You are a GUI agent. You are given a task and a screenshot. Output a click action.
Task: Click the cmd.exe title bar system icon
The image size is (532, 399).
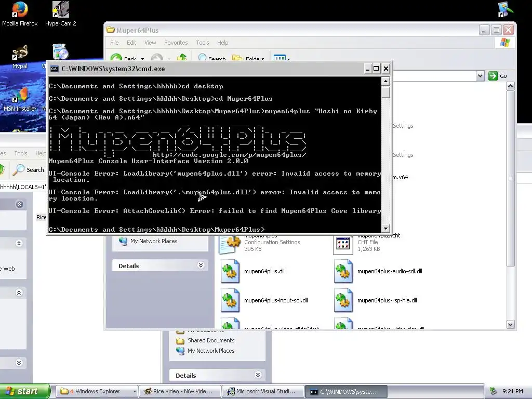point(54,69)
